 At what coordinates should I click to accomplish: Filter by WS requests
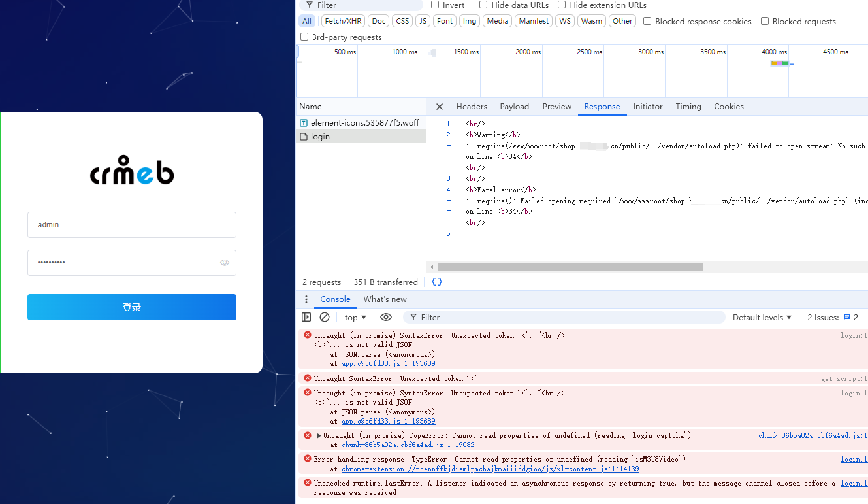tap(565, 21)
